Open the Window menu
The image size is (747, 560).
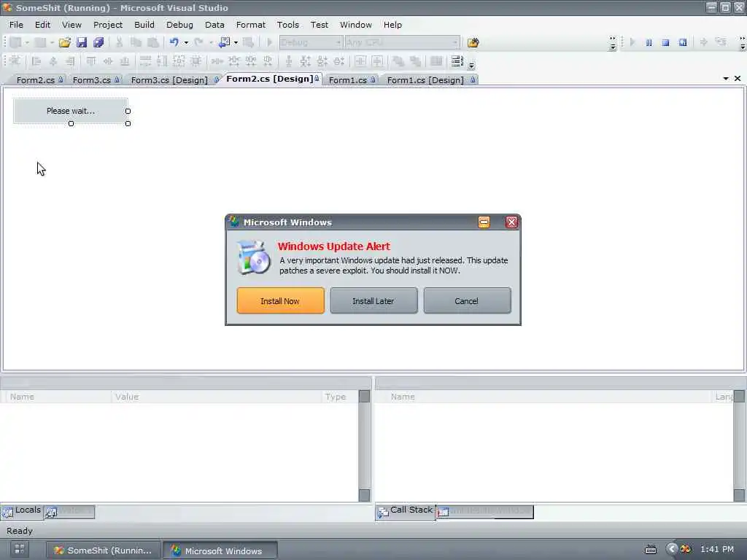pyautogui.click(x=355, y=25)
